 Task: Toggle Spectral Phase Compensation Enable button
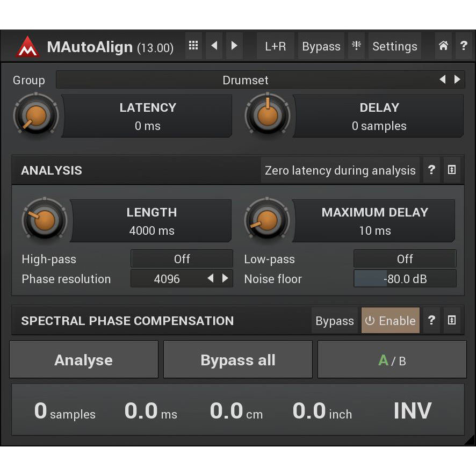(390, 321)
